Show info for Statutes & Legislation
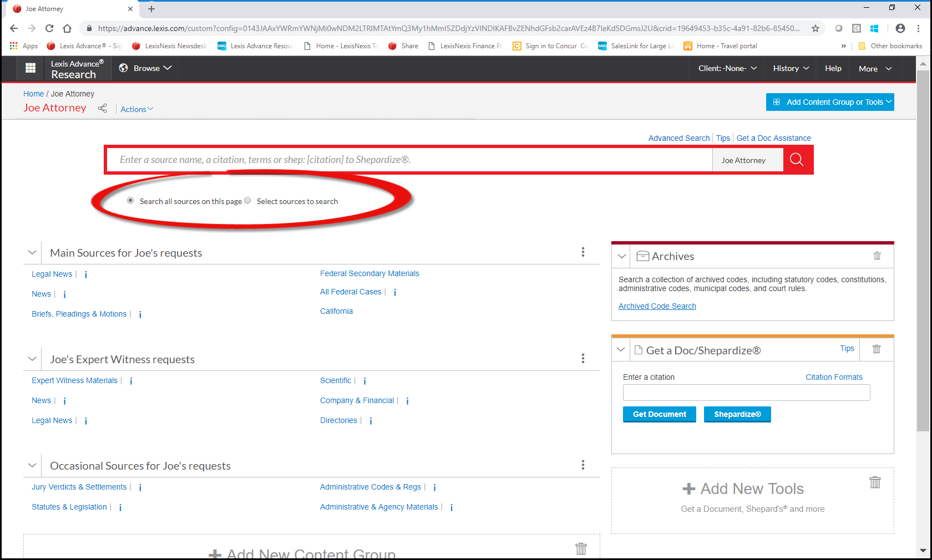Viewport: 932px width, 560px height. [120, 507]
